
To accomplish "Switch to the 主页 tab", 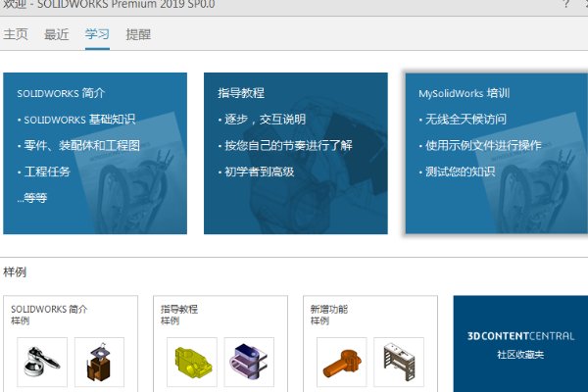I will coord(16,34).
